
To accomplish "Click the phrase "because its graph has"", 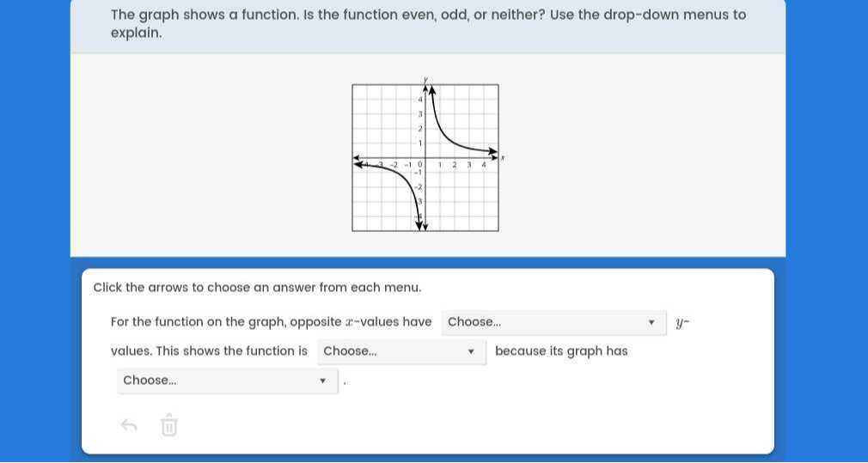I will point(561,351).
